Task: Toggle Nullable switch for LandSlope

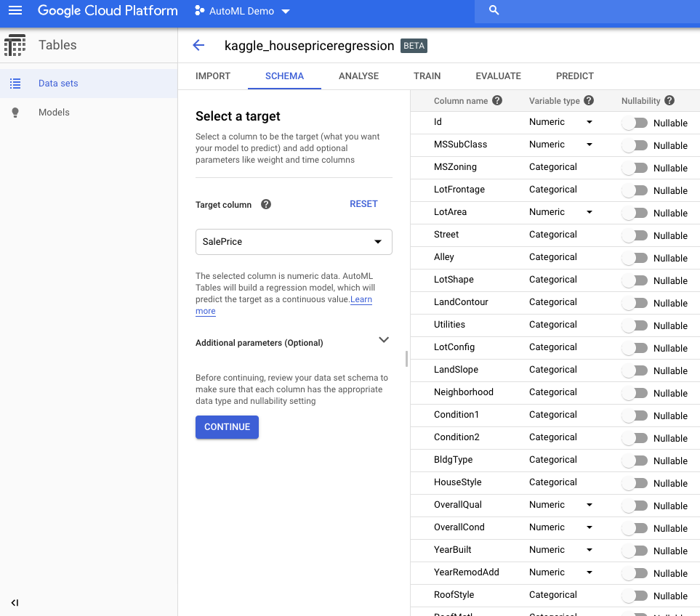Action: (635, 370)
